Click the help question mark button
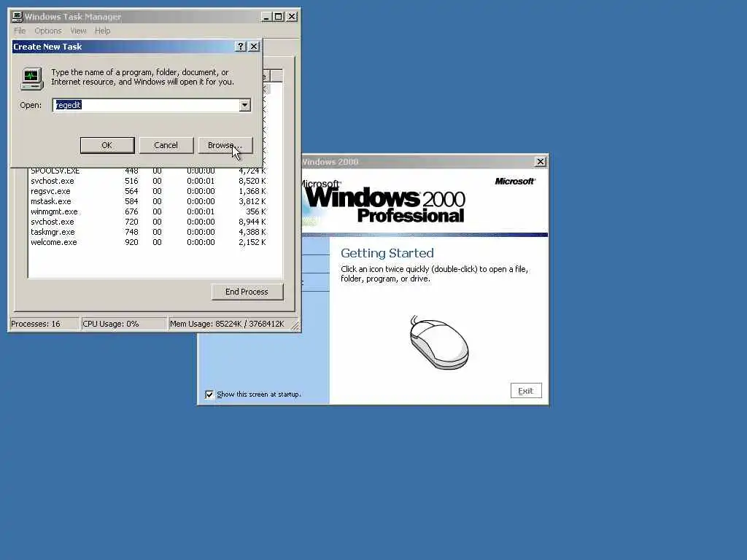The height and width of the screenshot is (560, 747). pyautogui.click(x=241, y=46)
